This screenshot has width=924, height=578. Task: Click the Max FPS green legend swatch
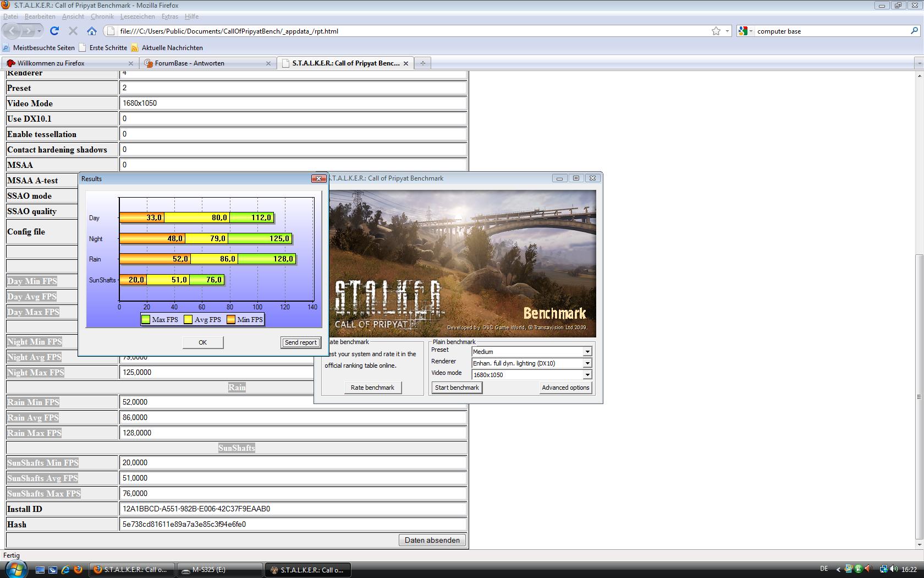[x=146, y=319]
